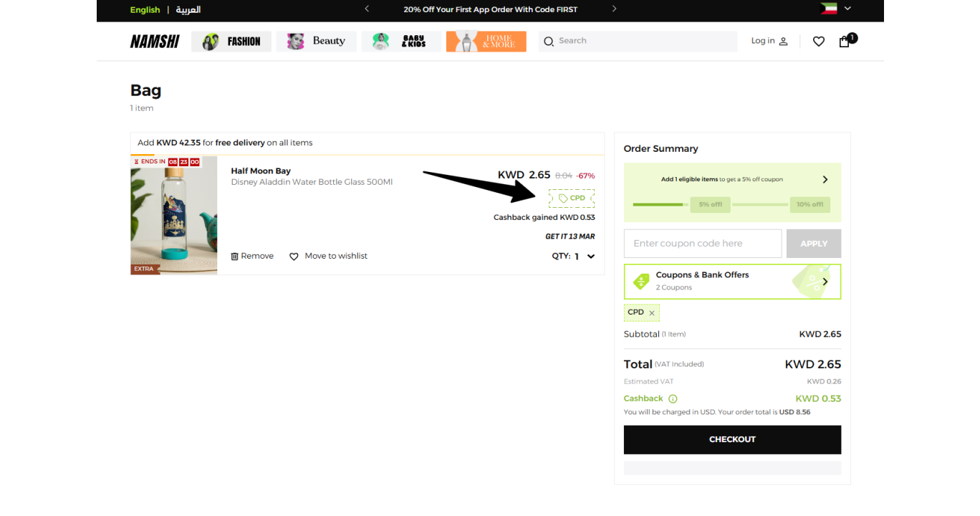Click the user account icon beside Log in
Screen dimensions: 980x516
(x=783, y=42)
